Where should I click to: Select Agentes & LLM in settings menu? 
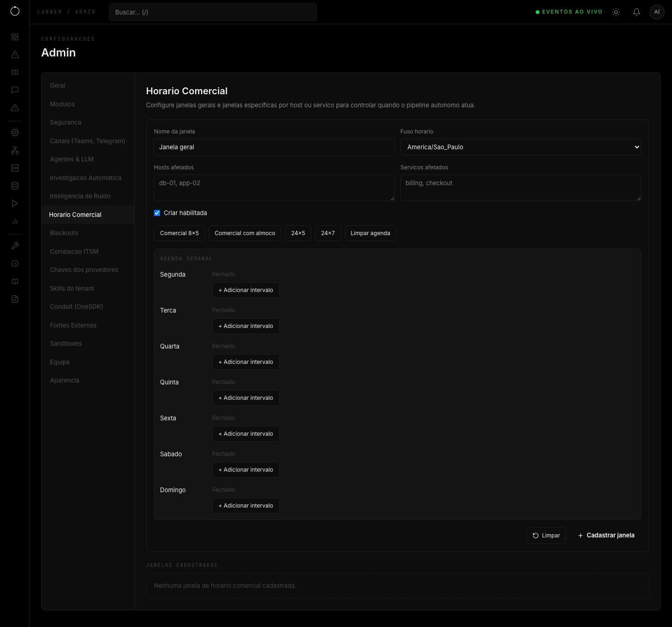88,159
